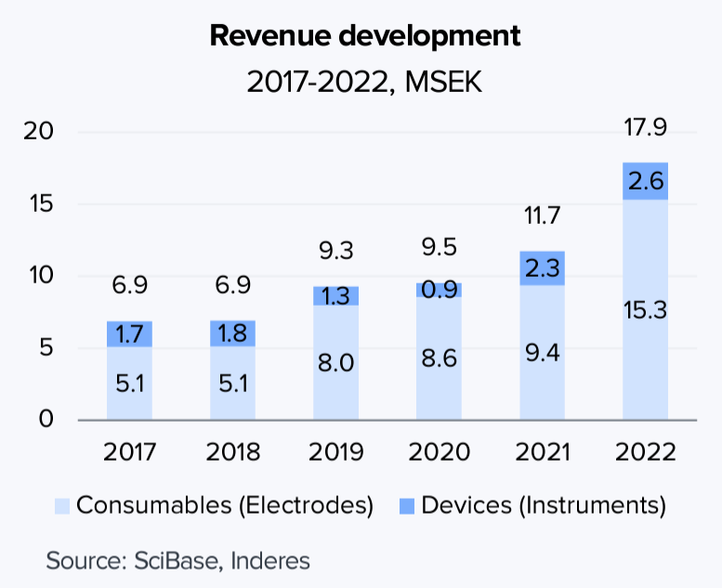
Task: Click the 17.9 total label above 2022
Action: [645, 128]
